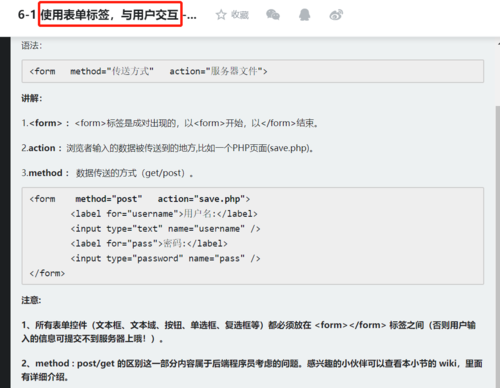Click the closing </form> code line
Image resolution: width=500 pixels, height=388 pixels.
click(47, 273)
